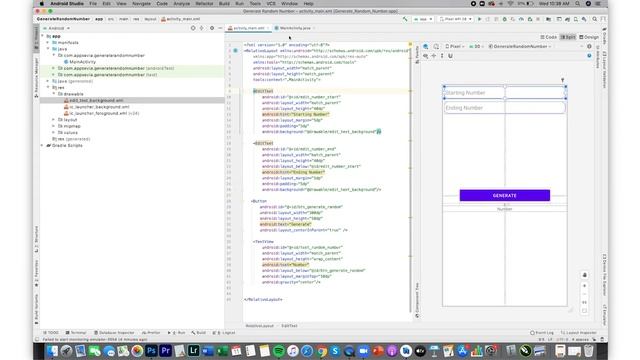Select Starting Number field in the preview

coord(505,93)
